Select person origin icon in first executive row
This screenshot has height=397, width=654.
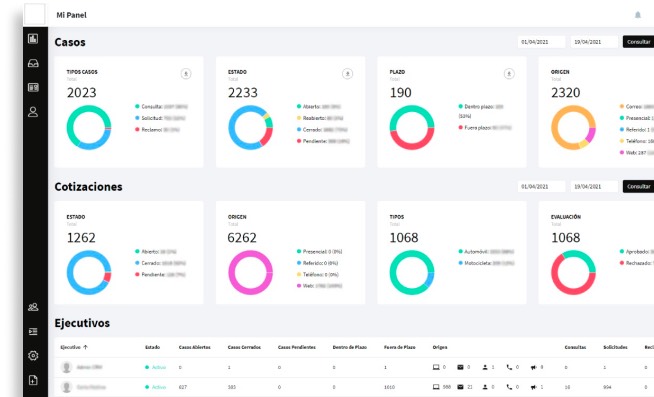(x=485, y=367)
